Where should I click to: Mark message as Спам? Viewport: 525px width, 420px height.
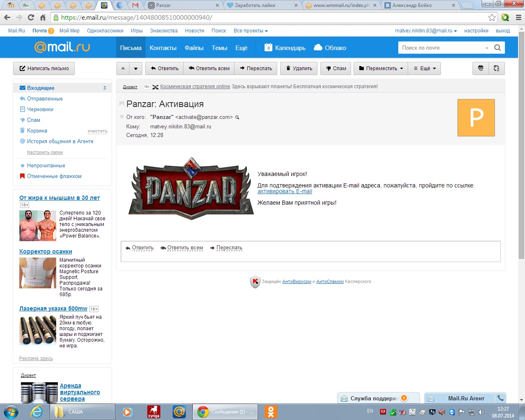point(336,68)
